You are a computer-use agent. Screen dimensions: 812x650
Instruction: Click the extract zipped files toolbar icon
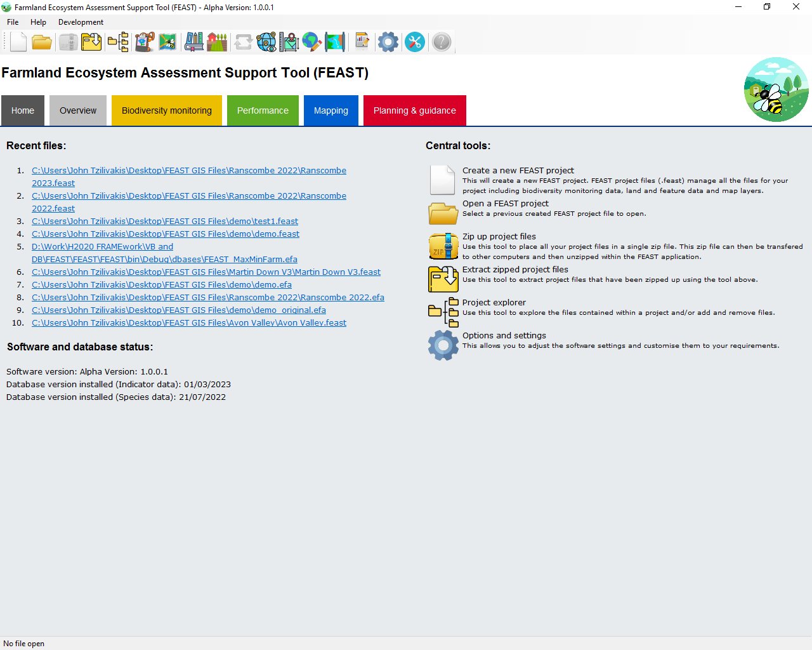pyautogui.click(x=91, y=42)
